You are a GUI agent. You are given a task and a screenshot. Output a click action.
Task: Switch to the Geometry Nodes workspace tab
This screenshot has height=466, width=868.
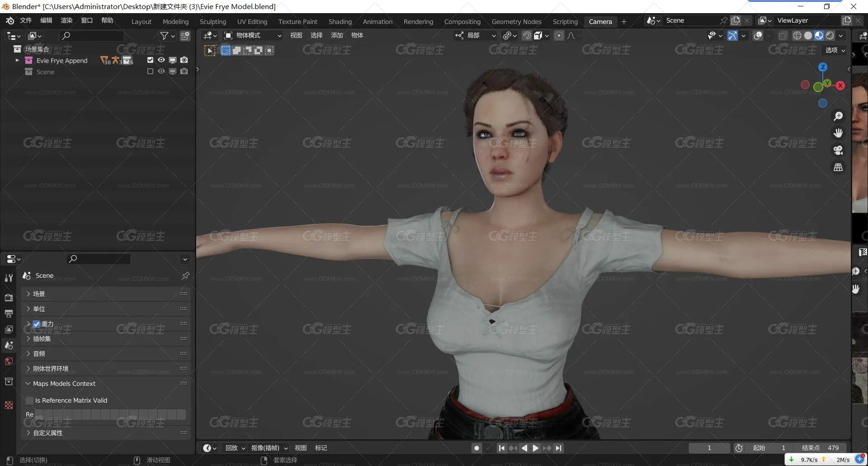(517, 22)
